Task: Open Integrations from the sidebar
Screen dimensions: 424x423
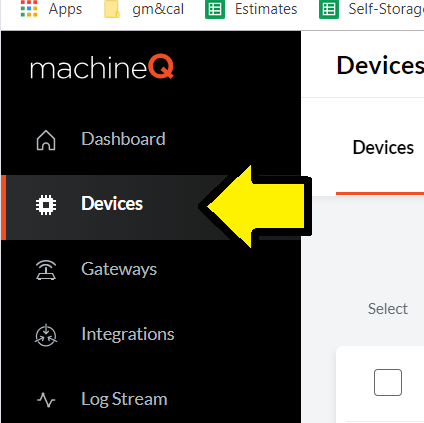Action: [x=128, y=334]
